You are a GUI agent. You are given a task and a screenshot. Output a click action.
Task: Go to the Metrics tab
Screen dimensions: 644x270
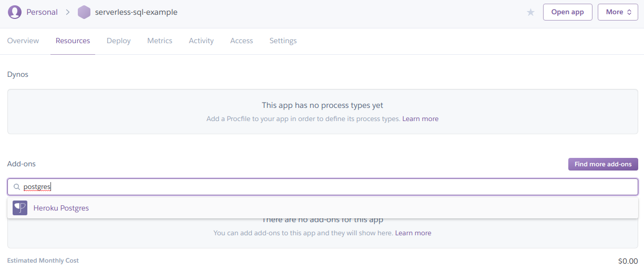pos(160,41)
